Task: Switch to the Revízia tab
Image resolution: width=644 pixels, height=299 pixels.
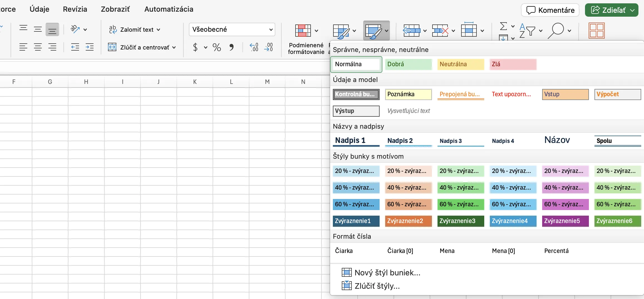Action: [75, 9]
